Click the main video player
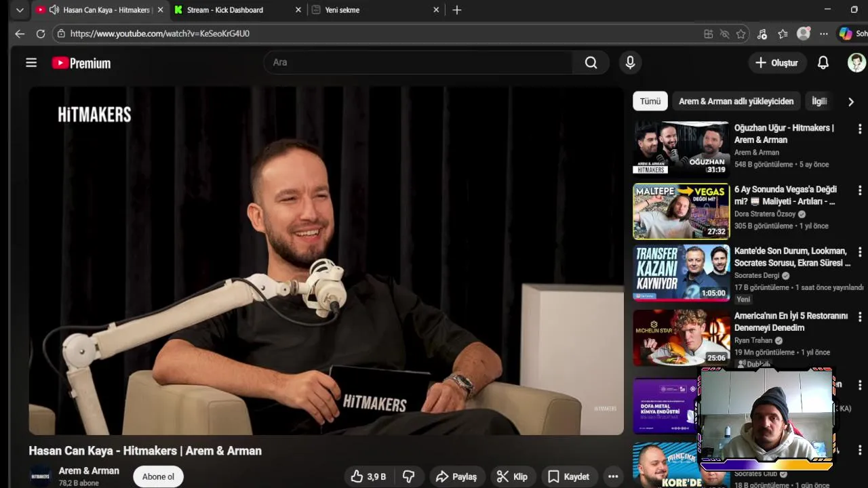The width and height of the screenshot is (868, 488). pos(326,261)
